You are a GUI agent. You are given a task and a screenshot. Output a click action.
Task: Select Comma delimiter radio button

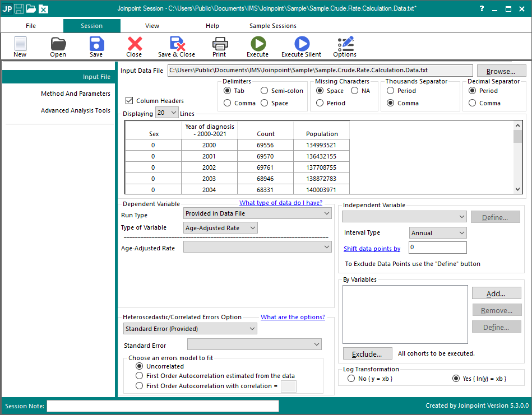point(228,103)
